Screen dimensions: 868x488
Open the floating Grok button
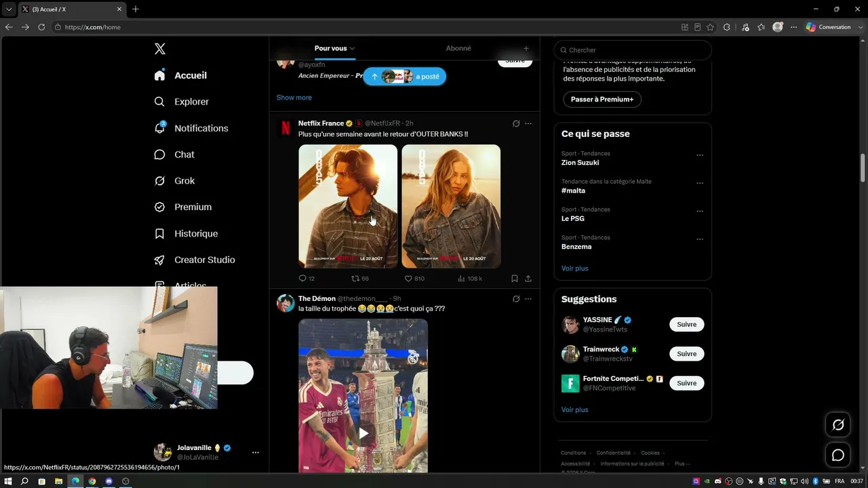[x=838, y=425]
